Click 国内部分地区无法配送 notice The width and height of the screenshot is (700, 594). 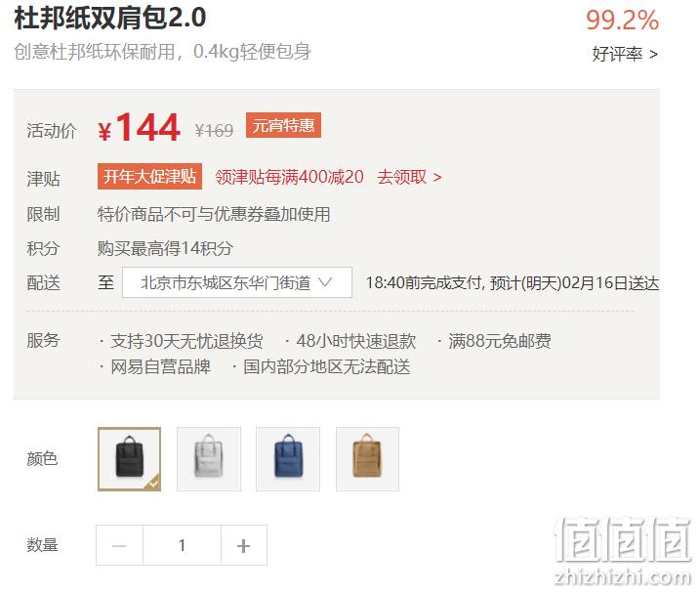(x=327, y=367)
